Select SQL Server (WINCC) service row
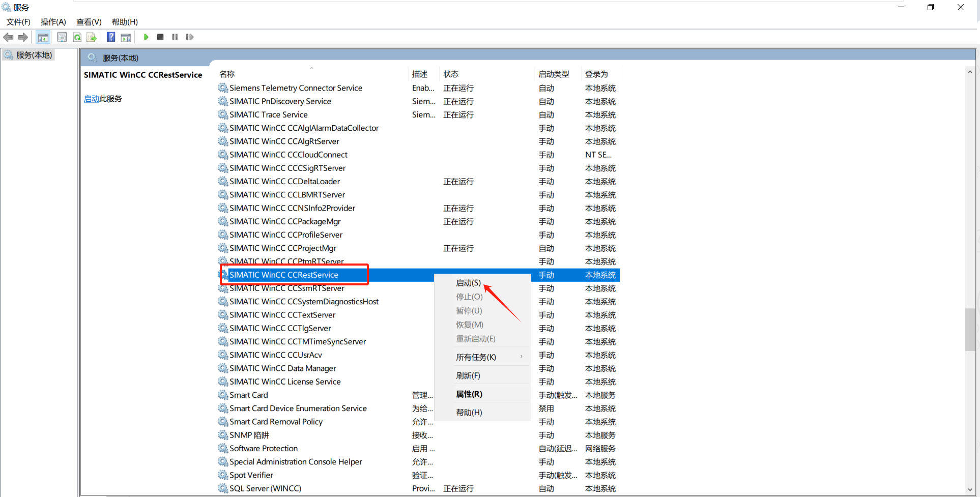Image resolution: width=980 pixels, height=497 pixels. click(419, 488)
